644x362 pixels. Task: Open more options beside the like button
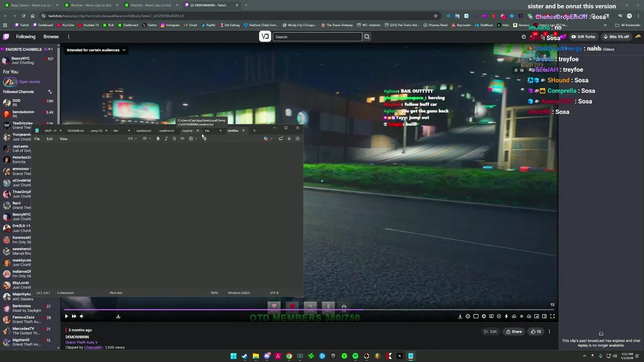point(549,331)
